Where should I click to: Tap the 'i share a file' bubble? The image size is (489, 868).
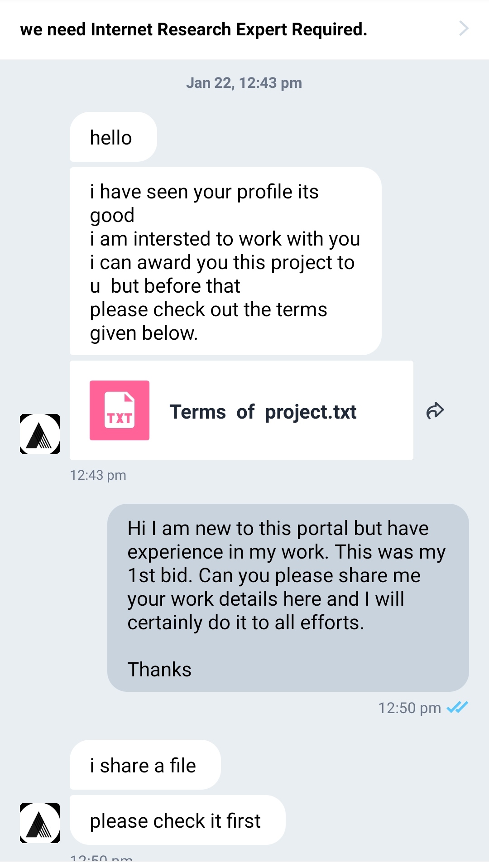click(143, 766)
